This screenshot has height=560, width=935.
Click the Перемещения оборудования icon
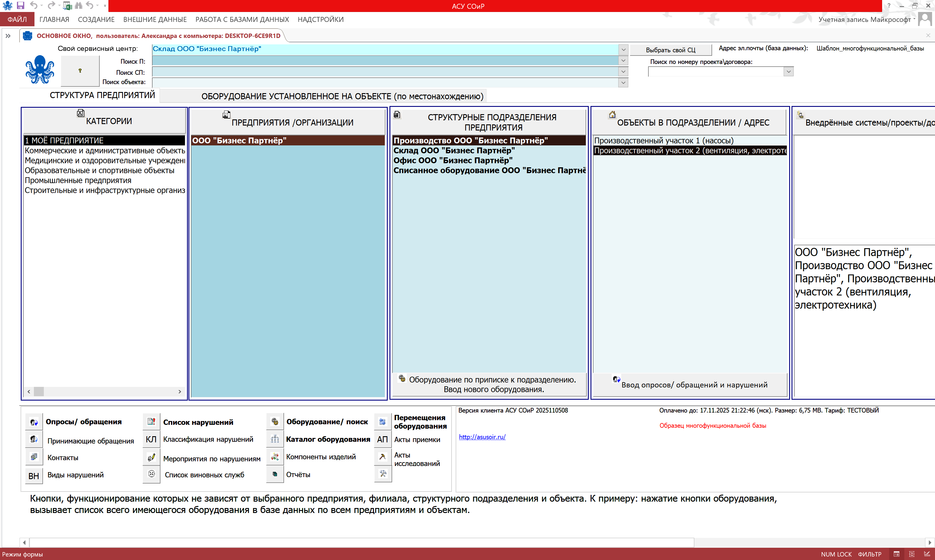point(382,422)
